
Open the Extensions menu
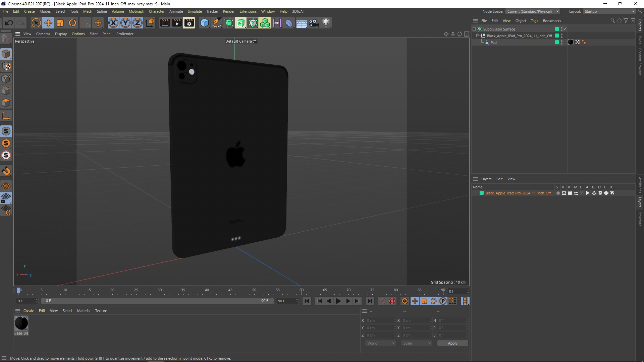coord(248,11)
